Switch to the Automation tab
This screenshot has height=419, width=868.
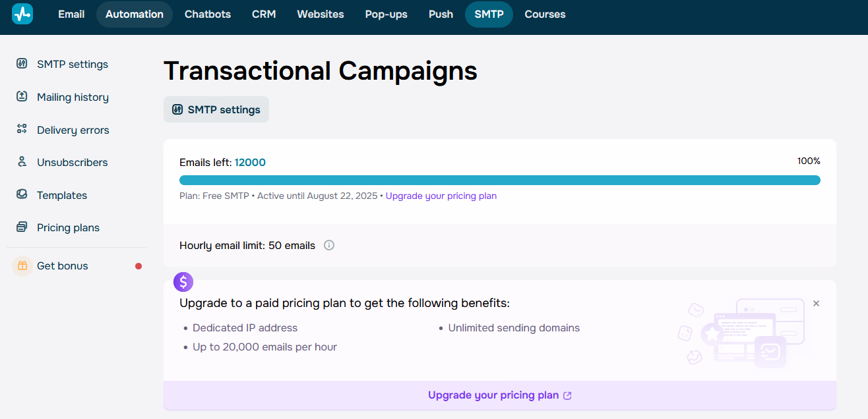point(135,14)
